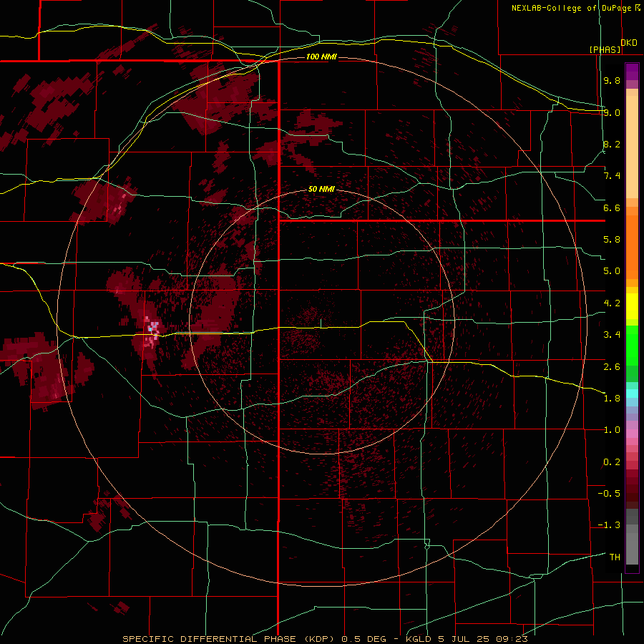Select the 5.0 value on the scale
Screen dimensions: 644x644
612,271
